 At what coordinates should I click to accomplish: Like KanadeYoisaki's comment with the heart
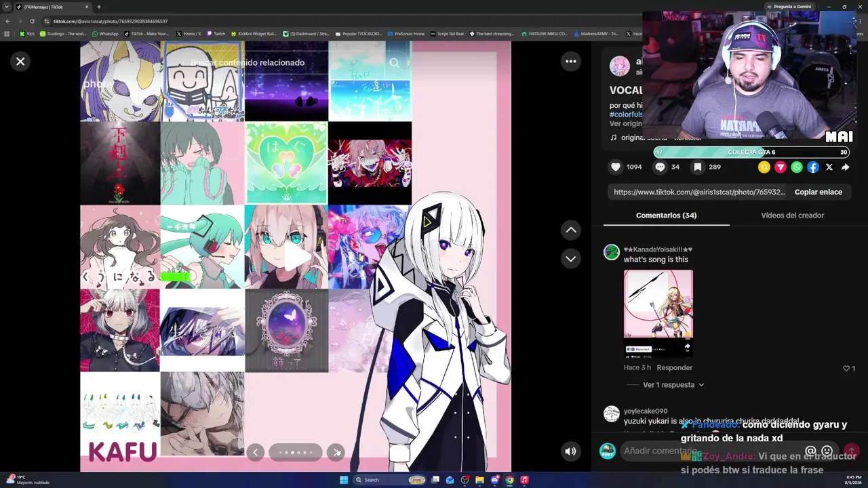coord(846,369)
